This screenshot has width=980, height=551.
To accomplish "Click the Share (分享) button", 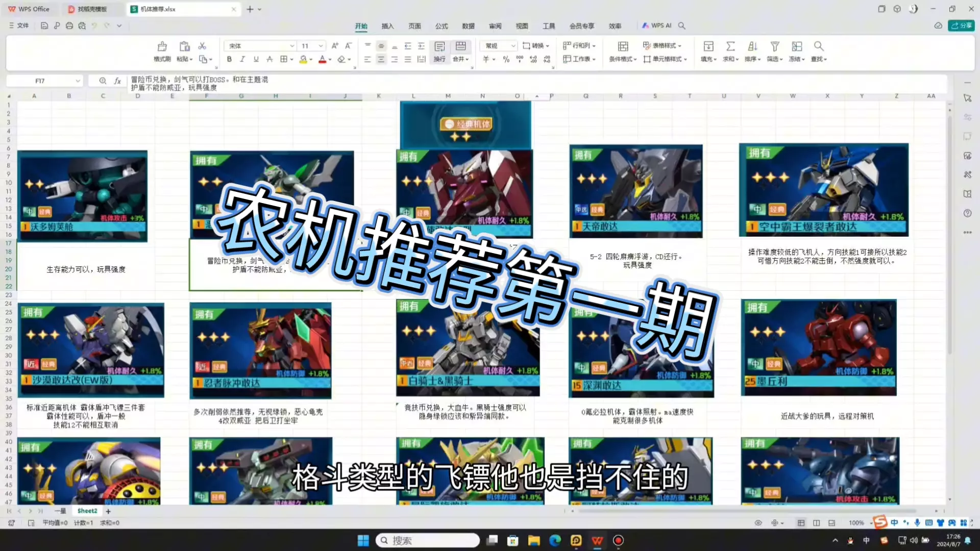I will point(961,26).
